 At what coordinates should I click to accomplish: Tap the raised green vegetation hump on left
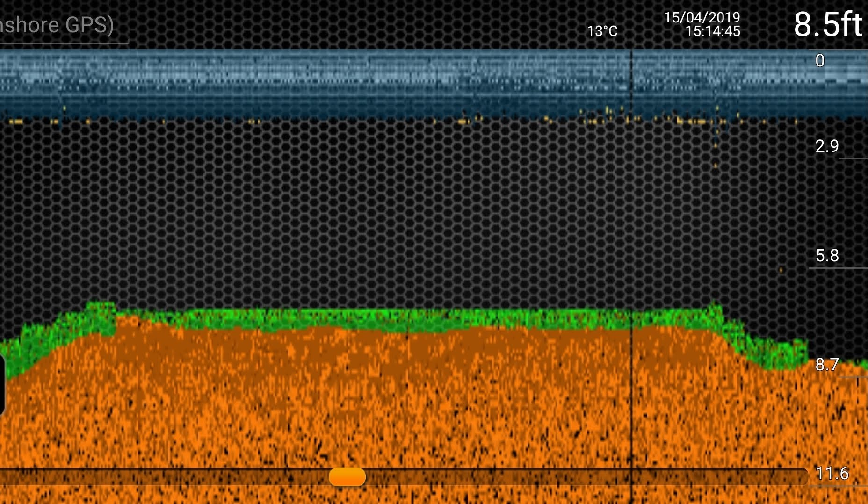click(101, 313)
